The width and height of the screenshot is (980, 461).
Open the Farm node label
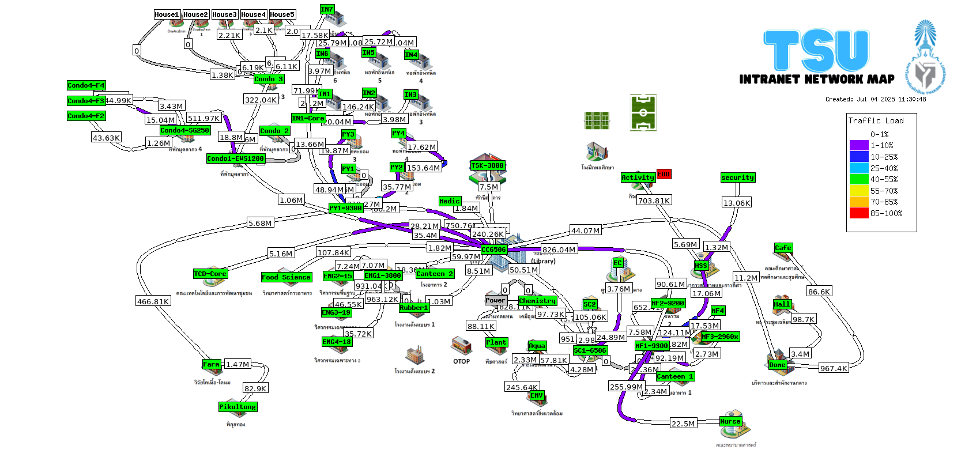(x=212, y=364)
